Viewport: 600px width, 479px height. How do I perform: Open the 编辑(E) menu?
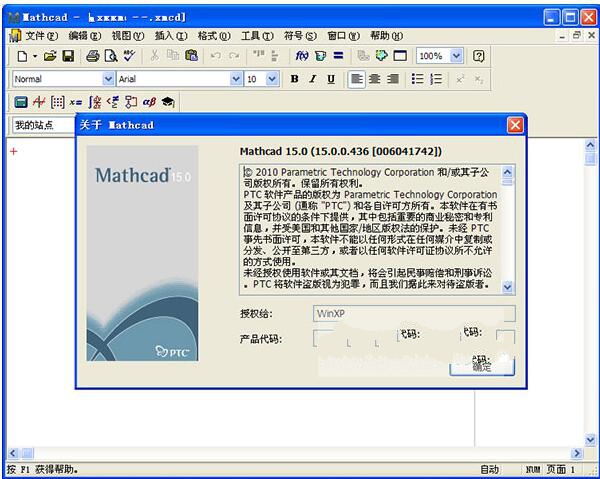point(85,36)
